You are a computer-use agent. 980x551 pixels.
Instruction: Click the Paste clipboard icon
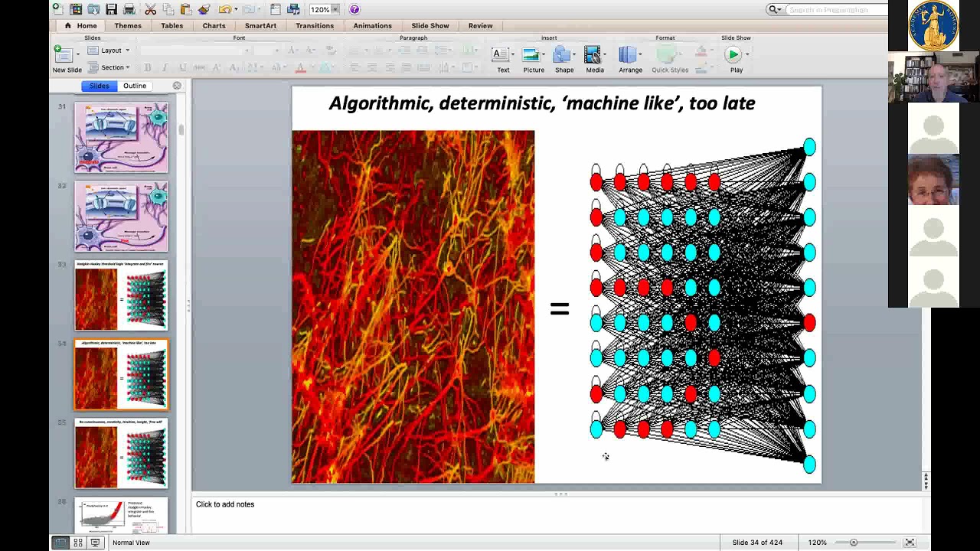tap(185, 9)
